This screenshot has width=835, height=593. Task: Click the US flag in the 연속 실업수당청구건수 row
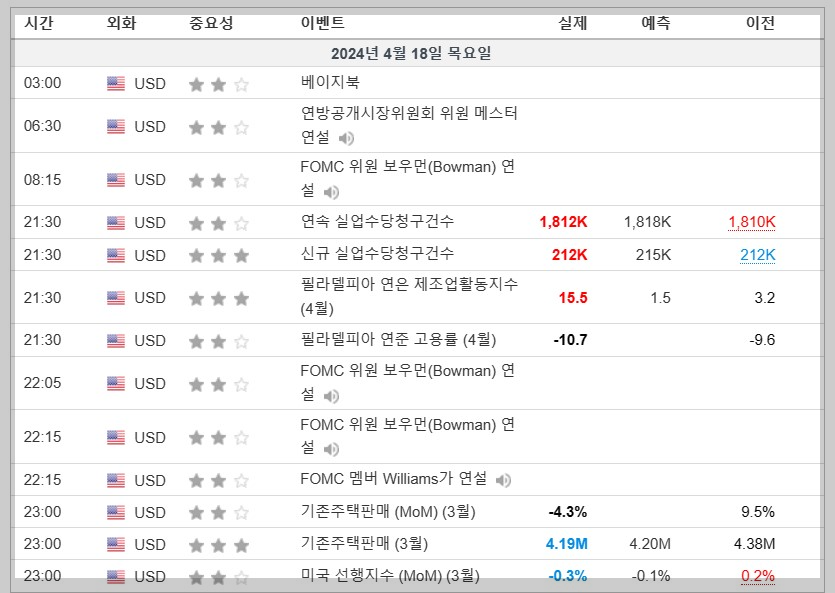[x=116, y=223]
